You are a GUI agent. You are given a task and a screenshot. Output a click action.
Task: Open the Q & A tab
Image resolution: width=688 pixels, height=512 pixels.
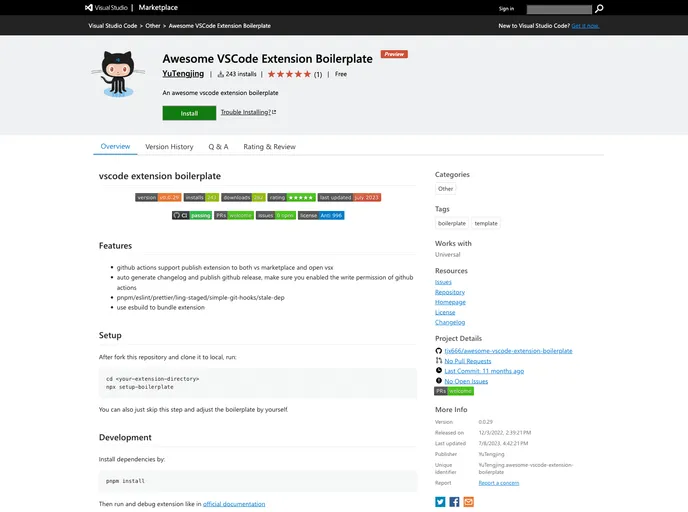218,147
